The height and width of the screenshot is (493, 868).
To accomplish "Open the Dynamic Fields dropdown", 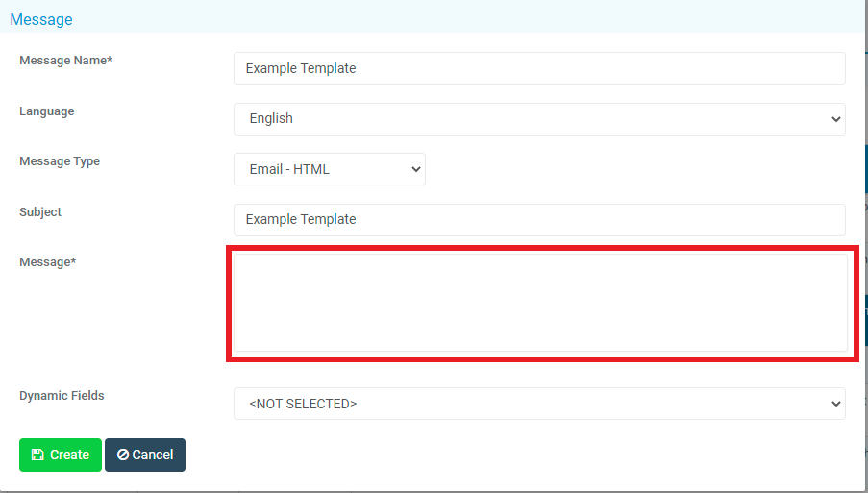I will tap(539, 404).
